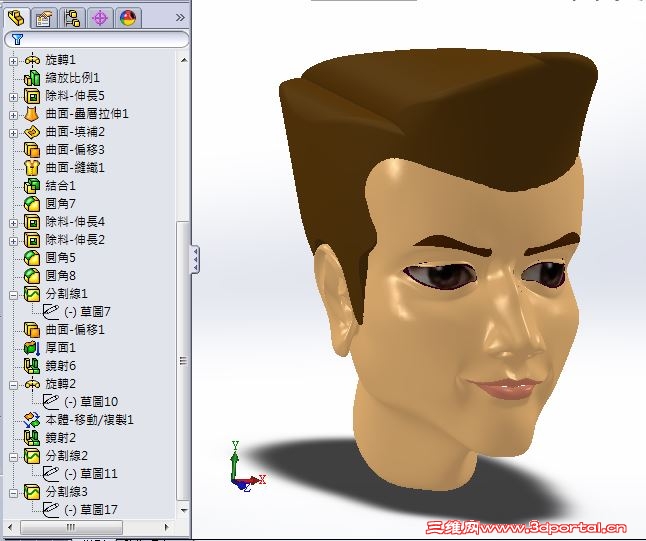Select the 本體-移動/複製1 move body icon
Screen dimensions: 646x541
pos(32,420)
